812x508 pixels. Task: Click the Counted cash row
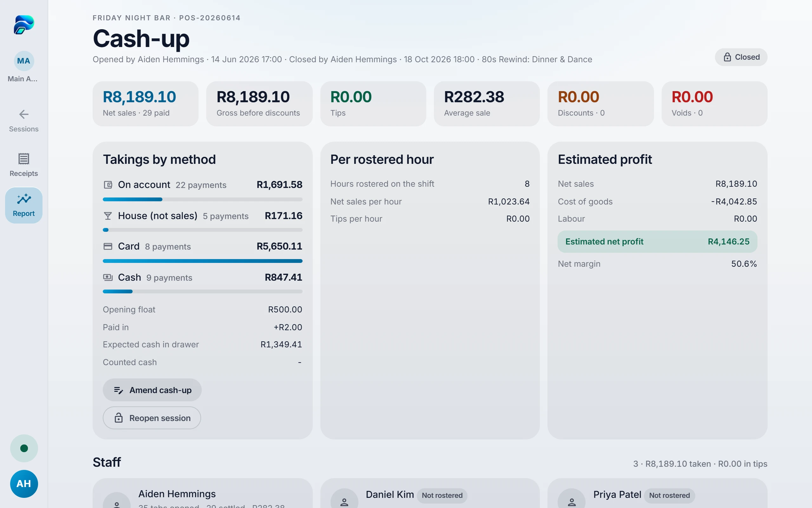click(202, 362)
